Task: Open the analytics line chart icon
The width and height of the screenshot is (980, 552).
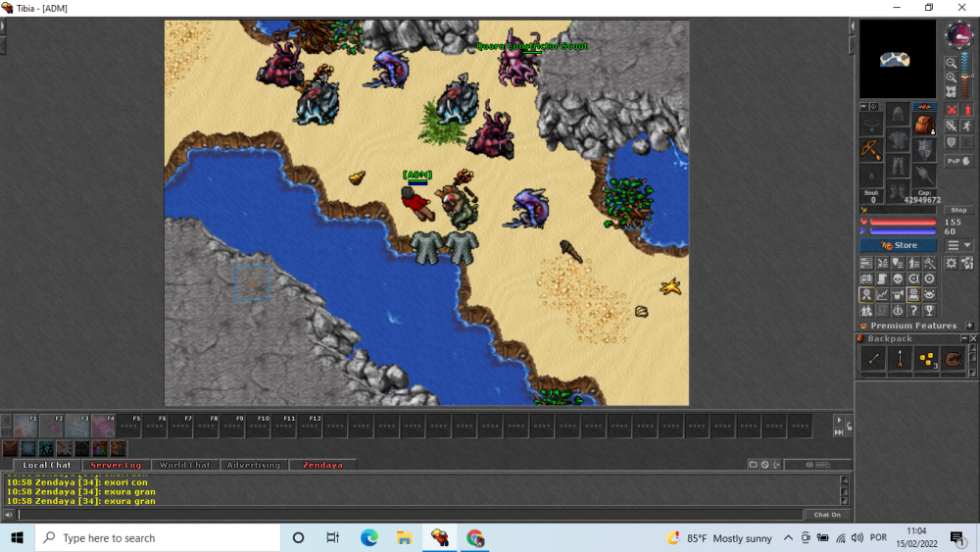Action: click(x=883, y=294)
